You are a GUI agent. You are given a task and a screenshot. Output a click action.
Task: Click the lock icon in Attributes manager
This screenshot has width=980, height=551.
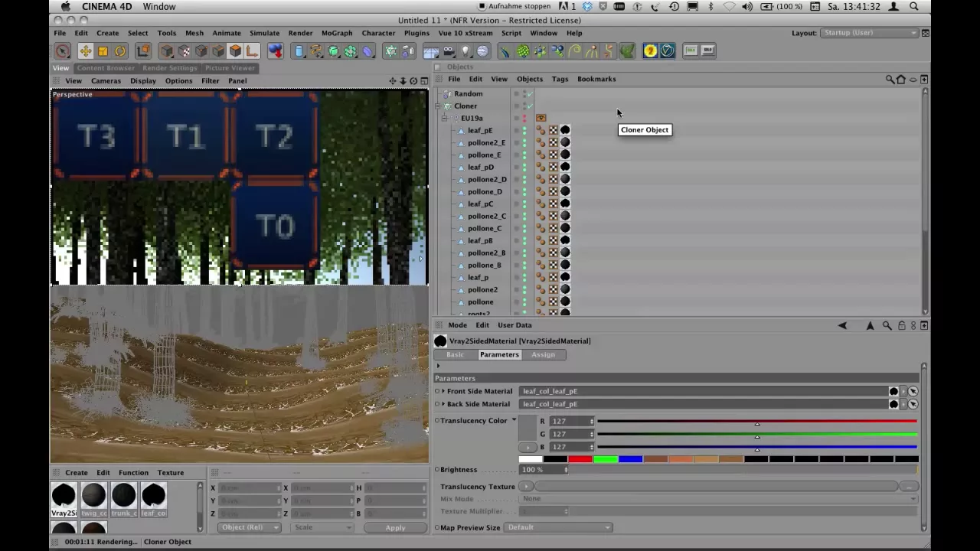pyautogui.click(x=901, y=325)
